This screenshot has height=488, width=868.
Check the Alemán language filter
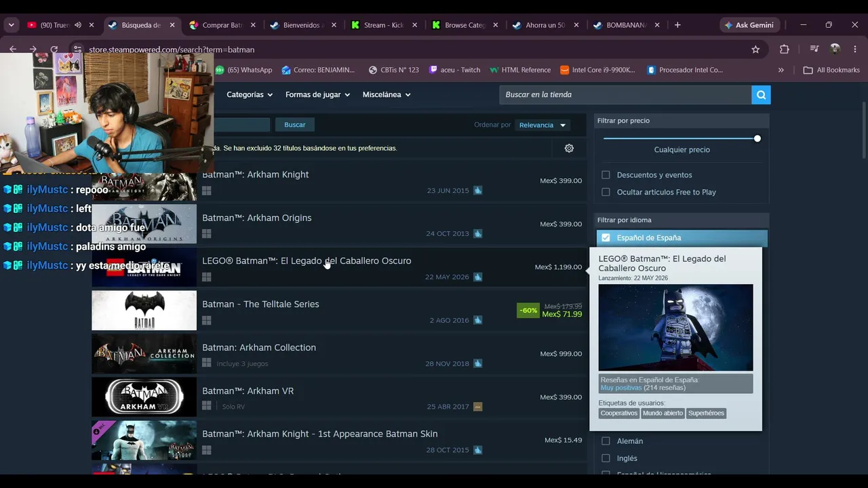coord(606,441)
